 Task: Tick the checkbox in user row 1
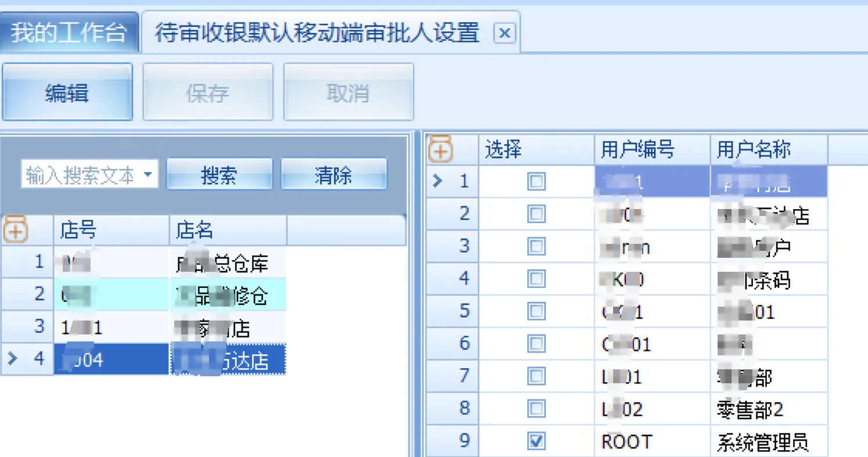pos(536,182)
